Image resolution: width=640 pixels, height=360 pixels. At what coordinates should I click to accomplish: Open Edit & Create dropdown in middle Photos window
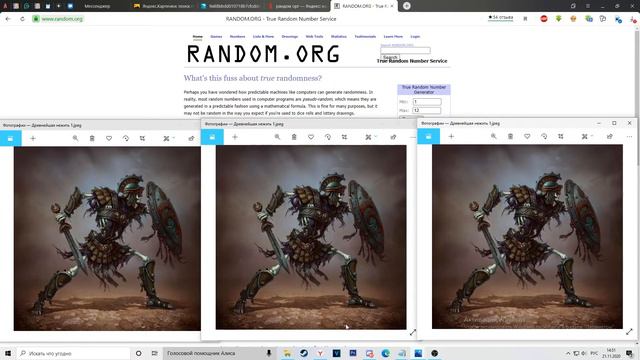(371, 137)
